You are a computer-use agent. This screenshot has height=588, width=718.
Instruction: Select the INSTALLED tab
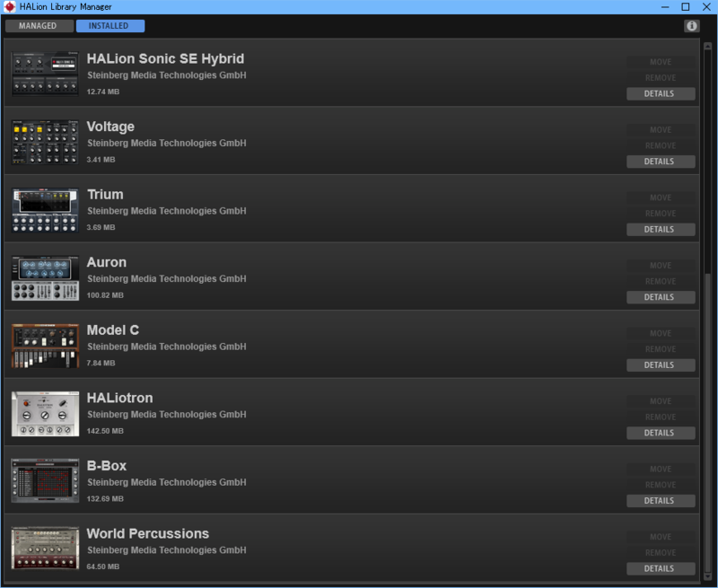click(x=109, y=26)
